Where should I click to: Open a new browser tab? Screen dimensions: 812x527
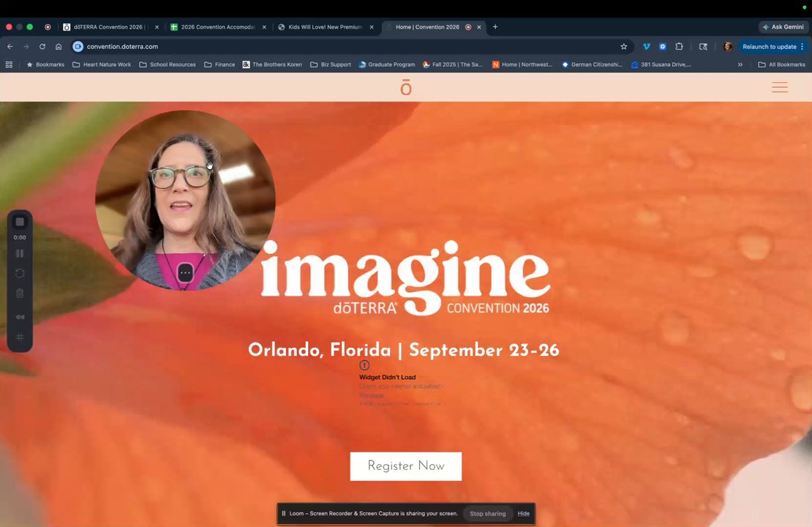[495, 27]
